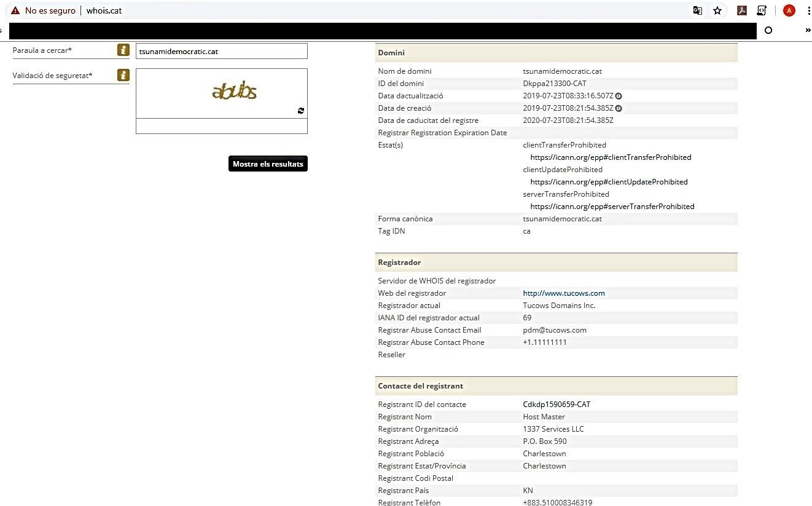
Task: Click registrar name 'Tucows Domains Inc.'
Action: point(559,306)
